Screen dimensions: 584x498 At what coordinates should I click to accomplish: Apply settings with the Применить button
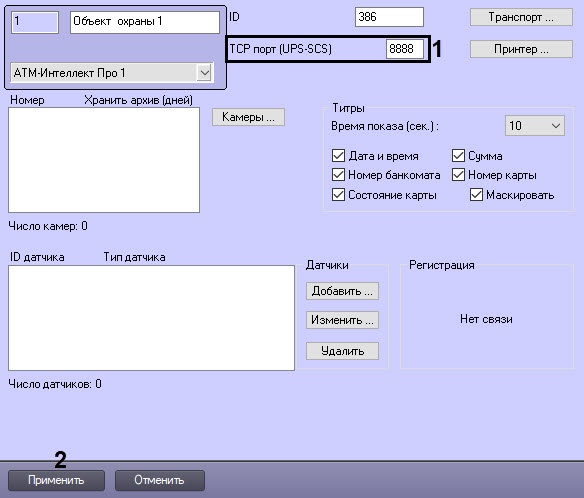(x=56, y=480)
